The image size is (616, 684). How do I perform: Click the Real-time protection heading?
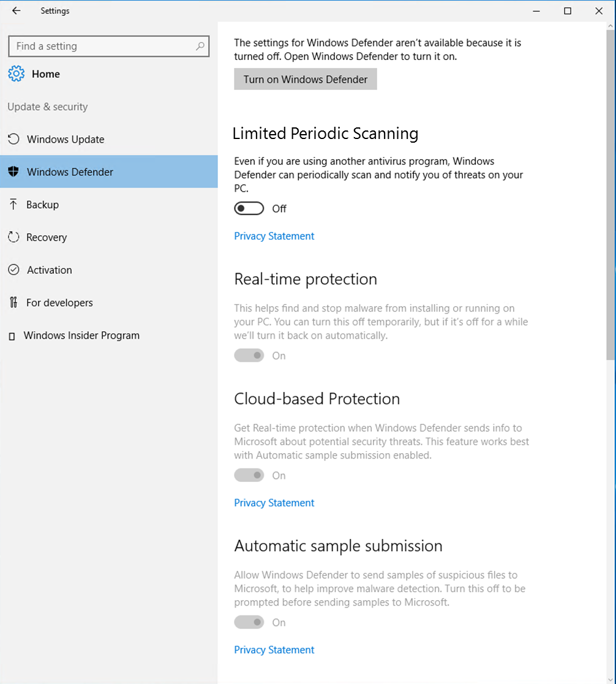click(306, 279)
